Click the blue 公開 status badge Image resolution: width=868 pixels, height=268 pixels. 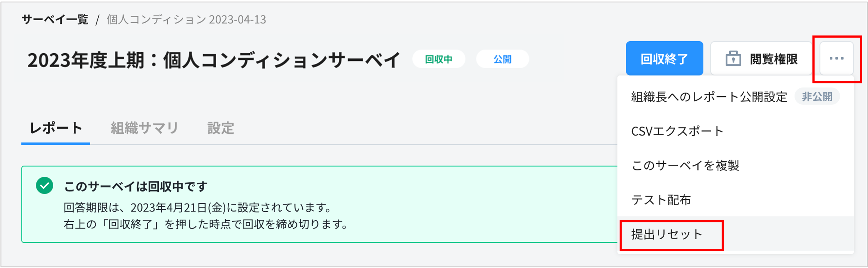point(502,59)
